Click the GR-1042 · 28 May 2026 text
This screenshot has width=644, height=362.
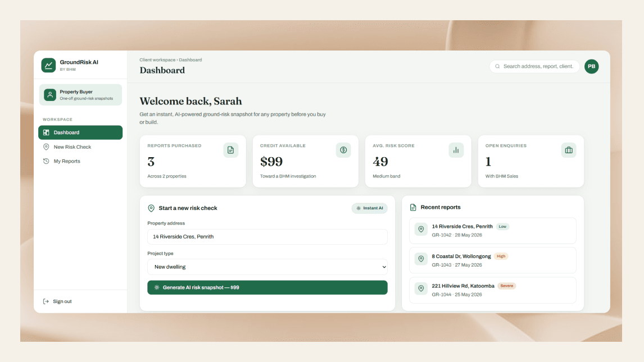click(457, 235)
